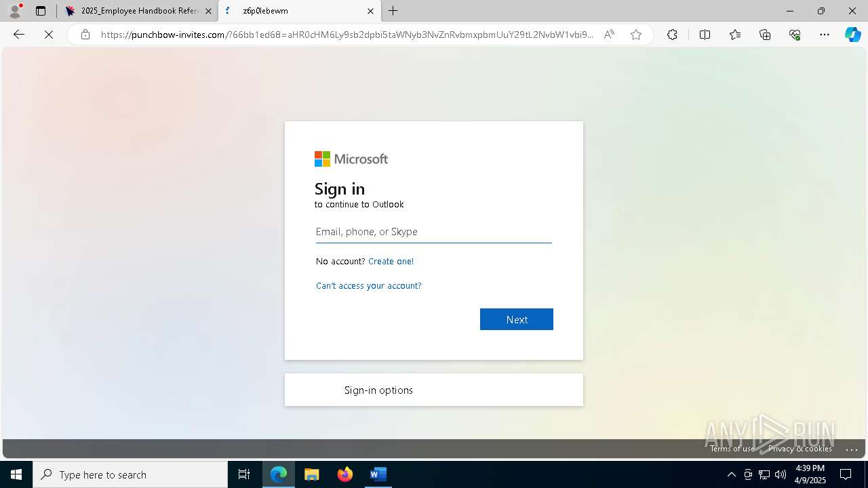
Task: Focus the Email, phone, or Skype field
Action: click(x=434, y=232)
